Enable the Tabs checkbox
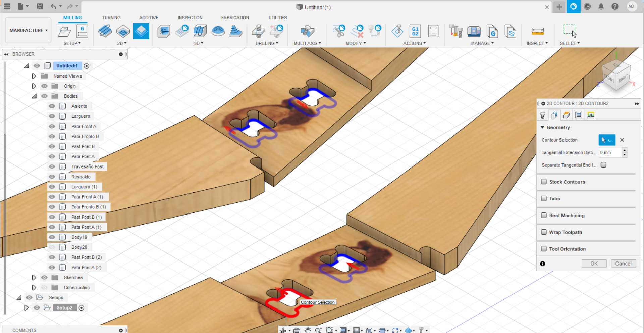 [x=544, y=198]
